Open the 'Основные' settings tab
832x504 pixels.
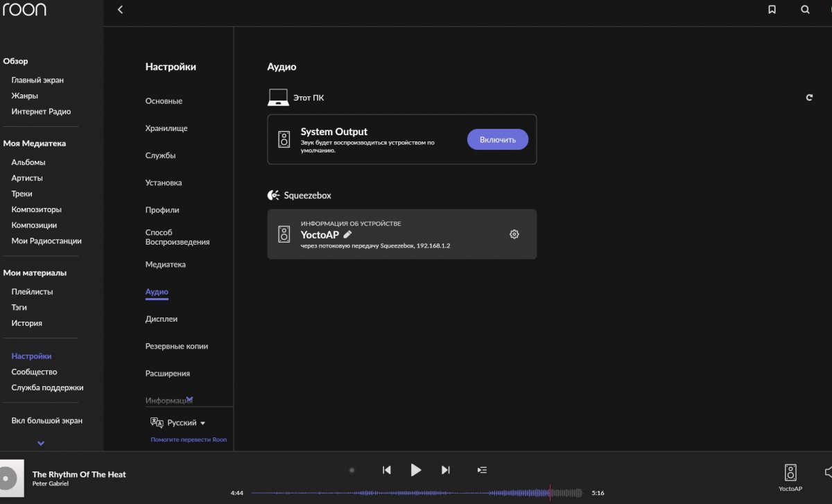164,101
